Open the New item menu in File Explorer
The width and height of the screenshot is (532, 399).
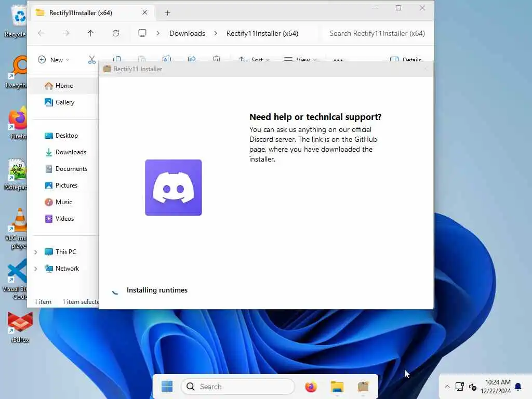54,60
